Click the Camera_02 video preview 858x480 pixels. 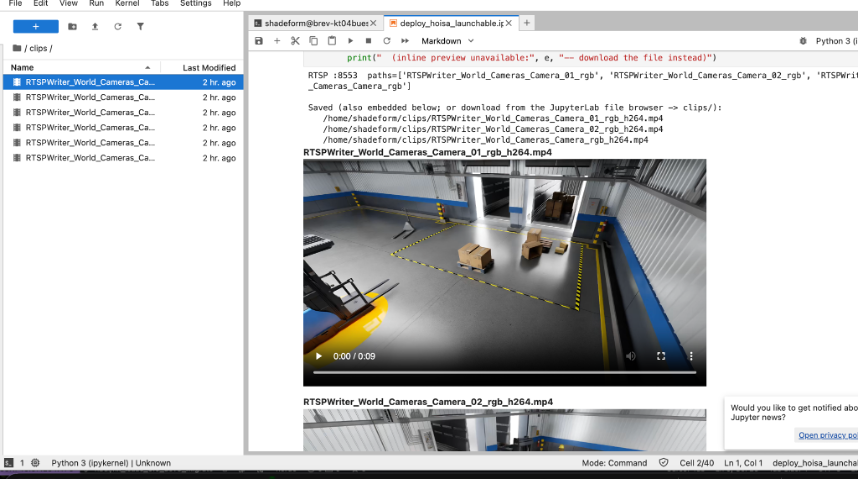(505, 430)
